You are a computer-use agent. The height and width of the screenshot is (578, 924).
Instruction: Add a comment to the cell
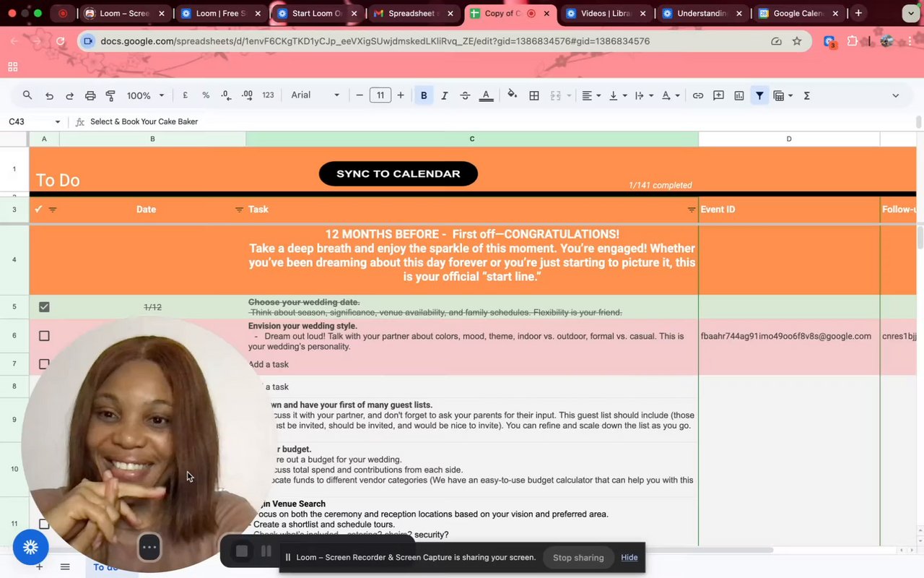(718, 95)
